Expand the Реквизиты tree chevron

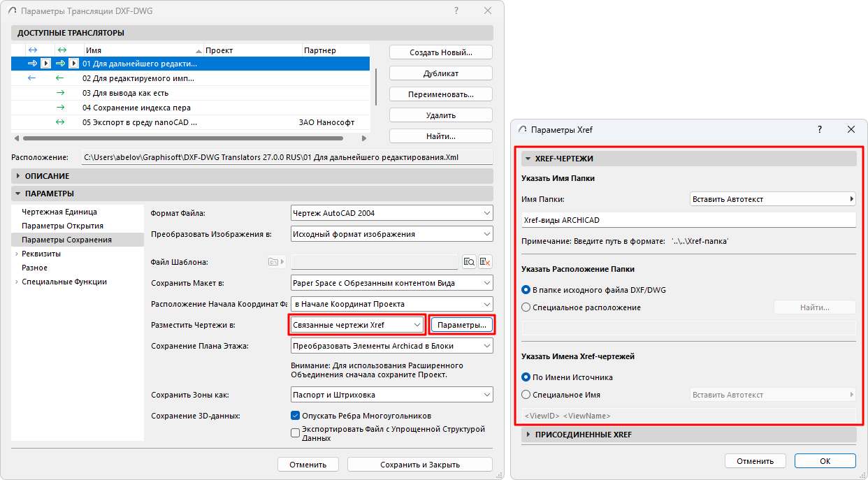point(16,254)
